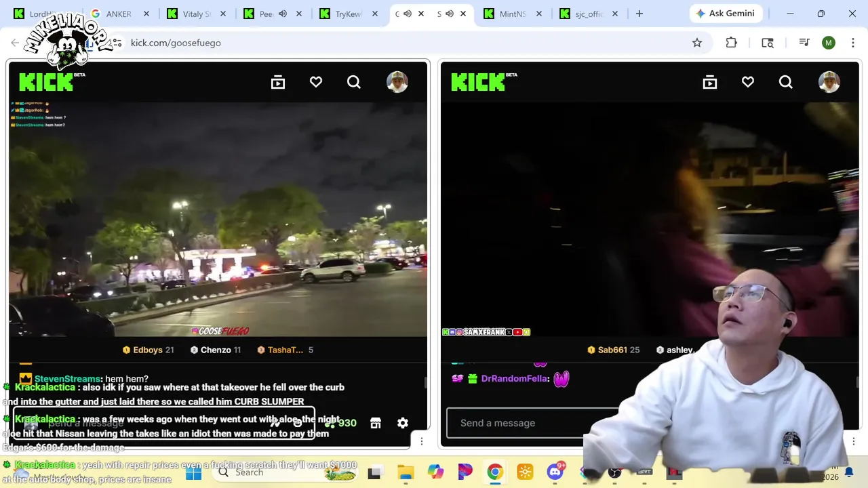Open Chrome media controls icon
The image size is (868, 488).
[804, 43]
